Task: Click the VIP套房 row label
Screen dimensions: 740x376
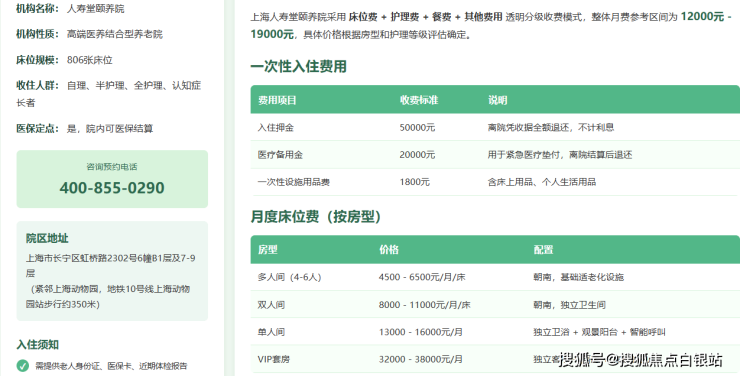Action: point(274,359)
